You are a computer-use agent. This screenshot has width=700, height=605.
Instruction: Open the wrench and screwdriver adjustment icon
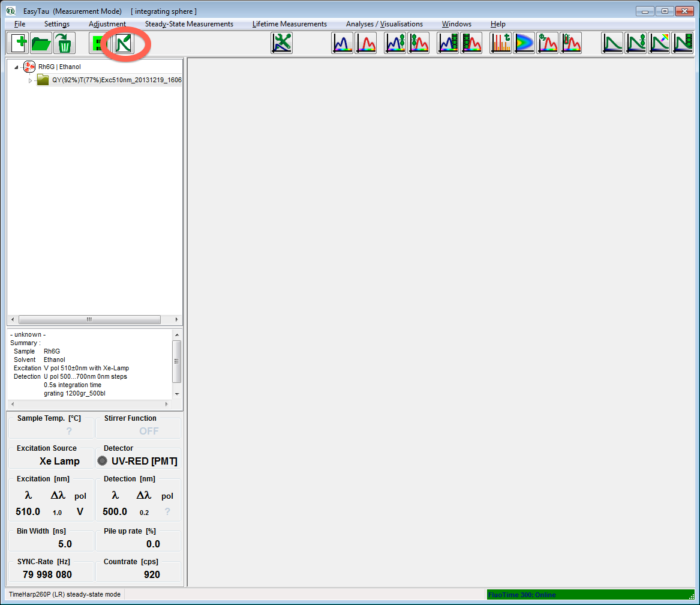(281, 43)
